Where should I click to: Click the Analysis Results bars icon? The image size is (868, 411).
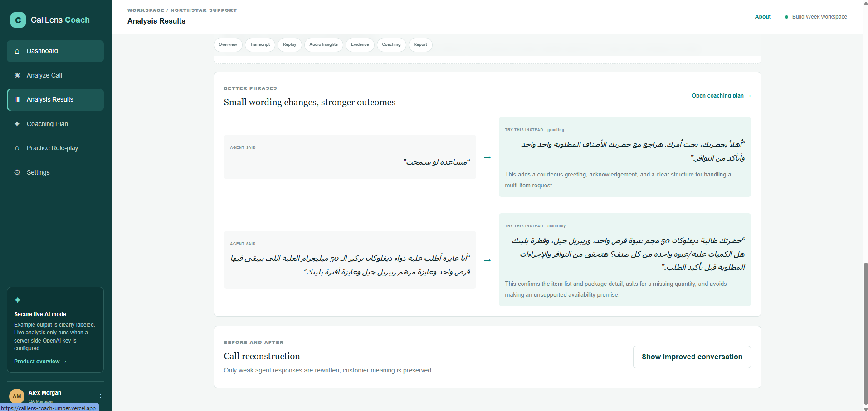tap(17, 99)
